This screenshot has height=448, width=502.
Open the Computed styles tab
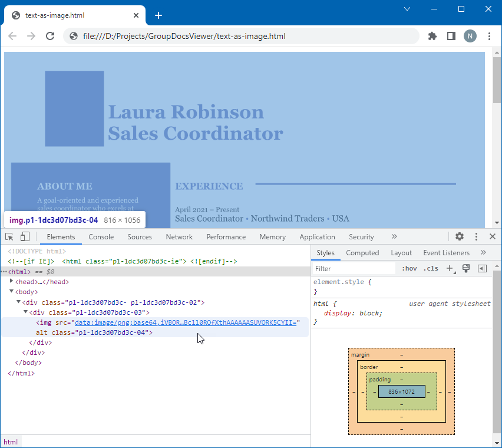[x=362, y=253]
